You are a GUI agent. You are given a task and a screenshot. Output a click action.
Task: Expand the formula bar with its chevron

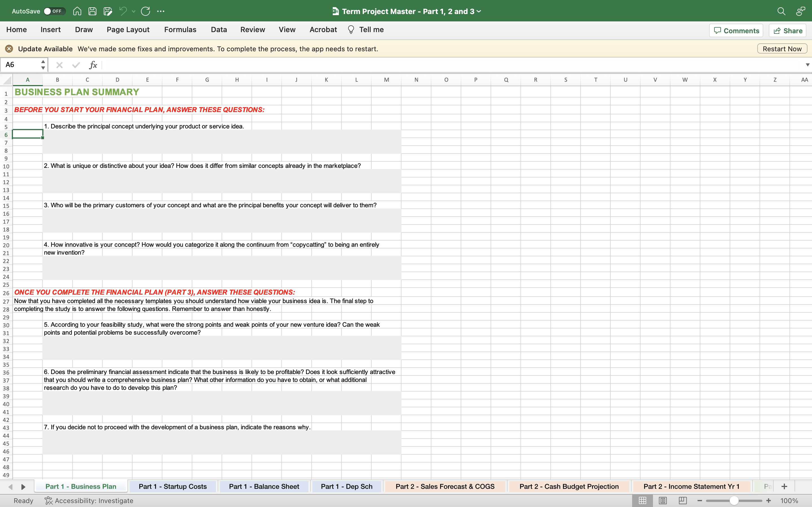(x=807, y=65)
